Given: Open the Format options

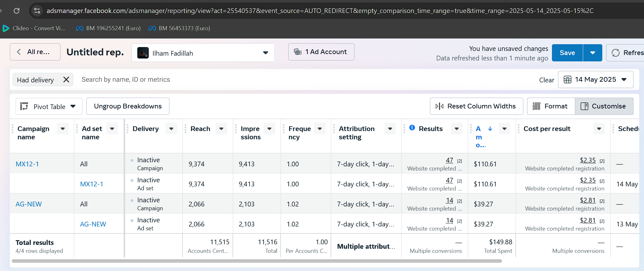Looking at the screenshot, I should 551,106.
